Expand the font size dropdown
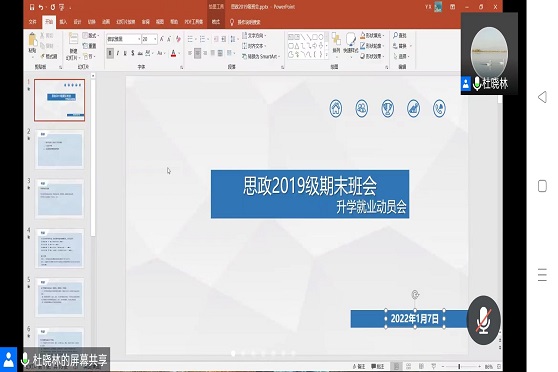This screenshot has width=558, height=372. tap(155, 39)
